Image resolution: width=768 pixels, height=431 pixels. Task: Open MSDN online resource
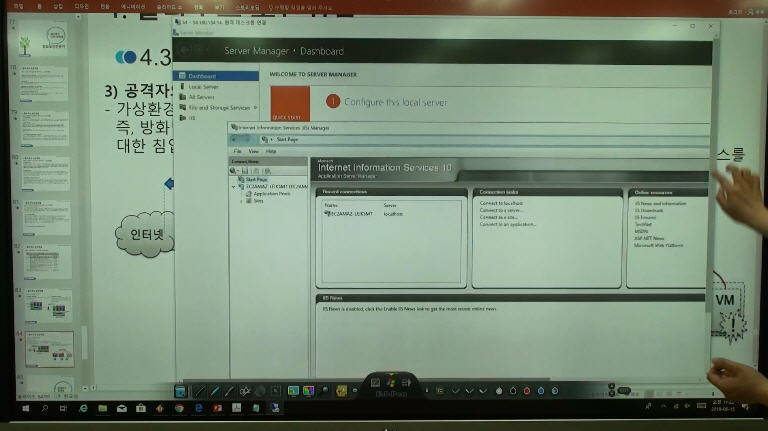641,231
